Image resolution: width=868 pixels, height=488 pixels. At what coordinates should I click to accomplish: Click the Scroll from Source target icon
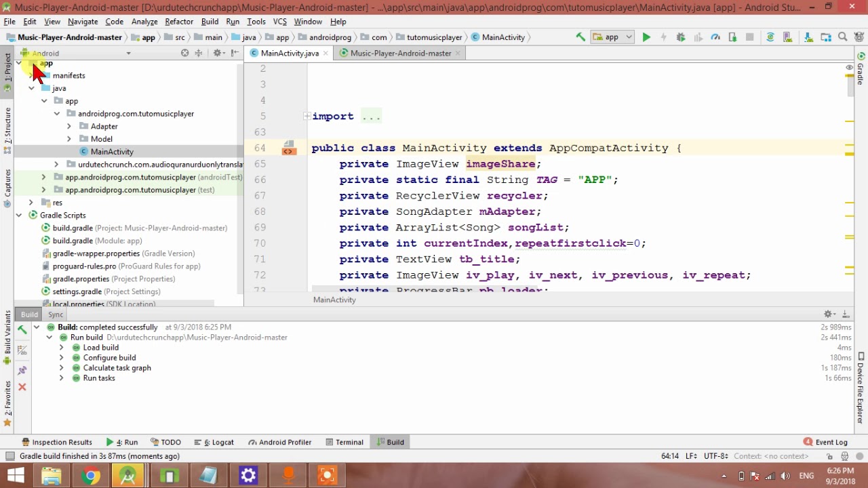click(184, 53)
